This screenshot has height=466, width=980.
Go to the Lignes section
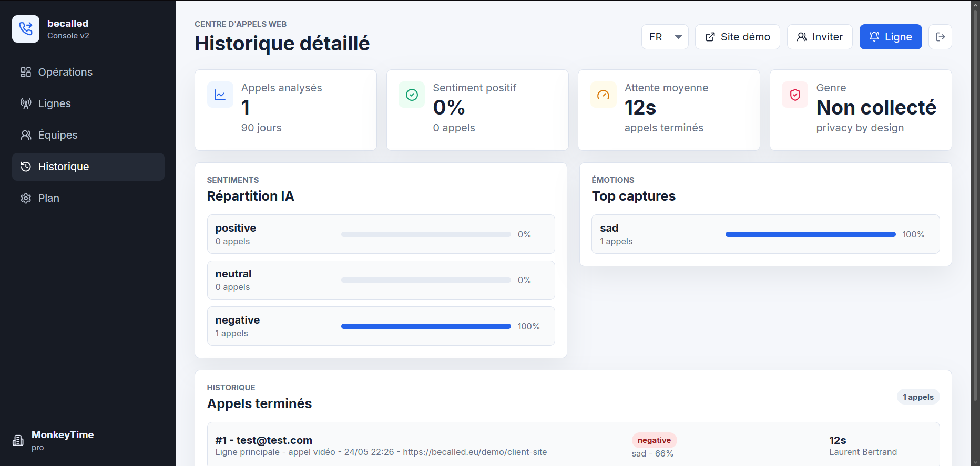[x=88, y=103]
